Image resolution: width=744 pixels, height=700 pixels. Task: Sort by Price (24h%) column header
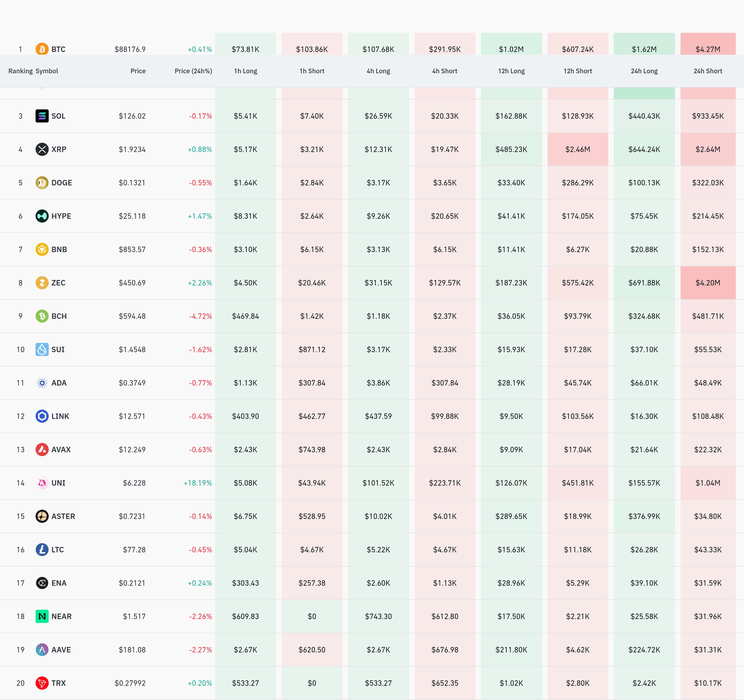[x=193, y=71]
